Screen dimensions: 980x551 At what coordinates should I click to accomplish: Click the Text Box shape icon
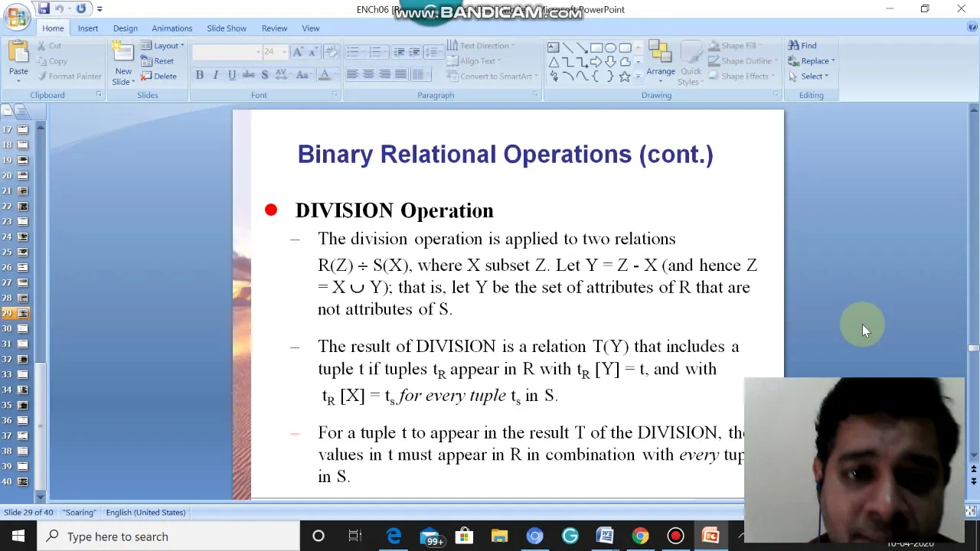point(553,47)
